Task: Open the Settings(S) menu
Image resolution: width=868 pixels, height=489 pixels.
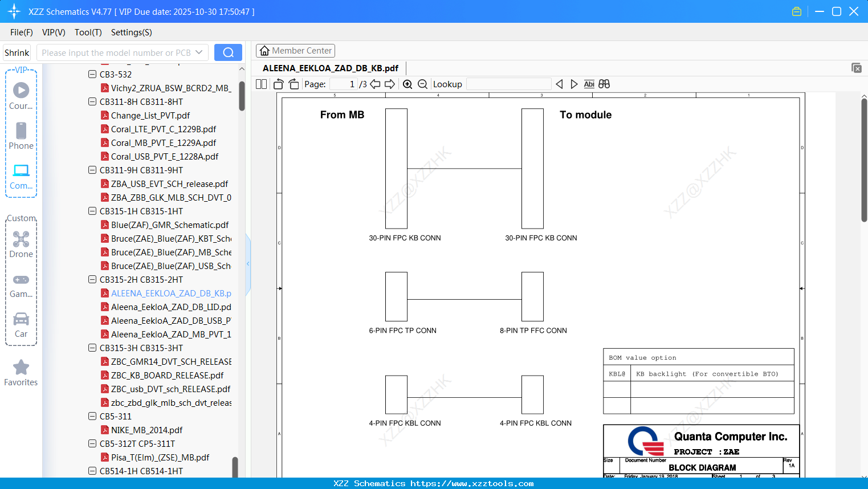Action: point(132,32)
